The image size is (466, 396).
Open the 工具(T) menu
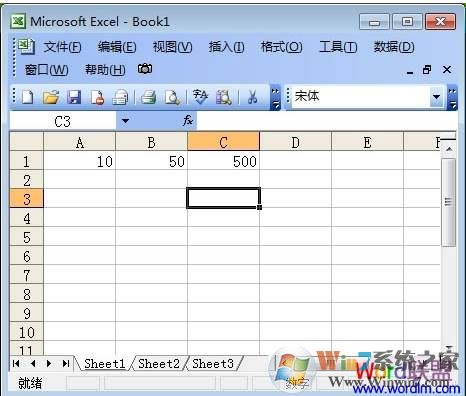(x=338, y=47)
